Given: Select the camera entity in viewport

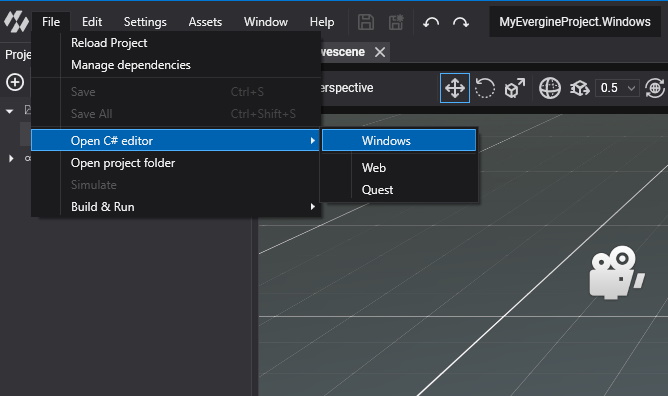Looking at the screenshot, I should coord(616,272).
